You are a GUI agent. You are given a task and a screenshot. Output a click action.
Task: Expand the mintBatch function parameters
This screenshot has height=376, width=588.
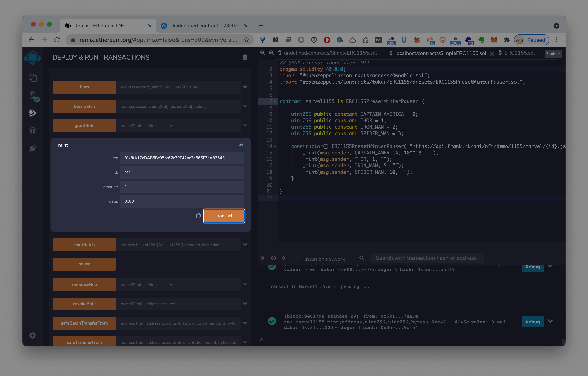pyautogui.click(x=245, y=245)
